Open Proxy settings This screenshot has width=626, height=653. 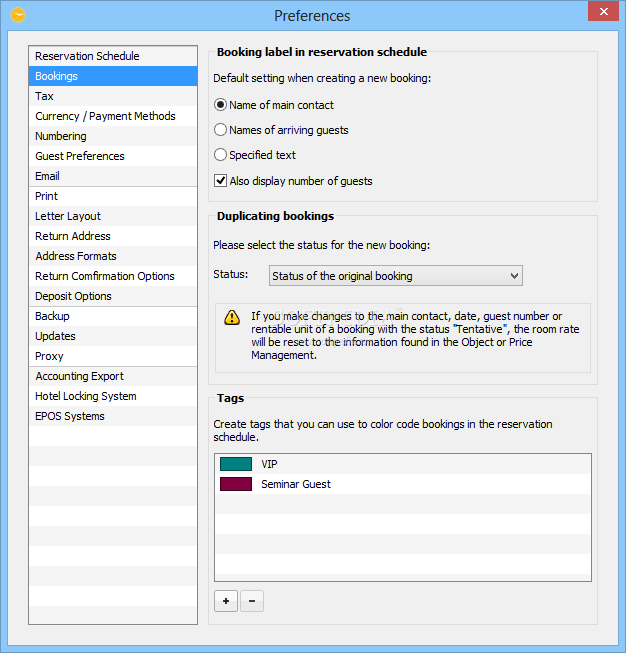[x=113, y=356]
